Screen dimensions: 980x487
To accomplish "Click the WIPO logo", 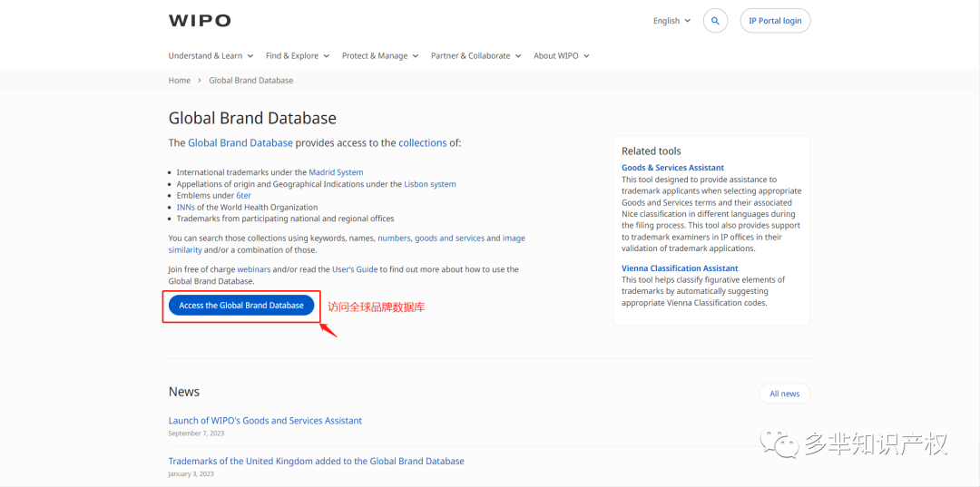I will point(200,20).
